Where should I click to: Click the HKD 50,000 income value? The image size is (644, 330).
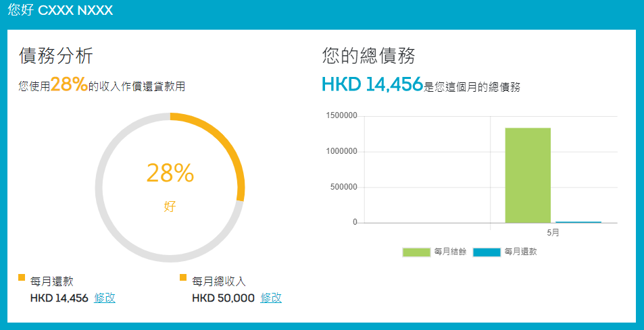coord(224,298)
